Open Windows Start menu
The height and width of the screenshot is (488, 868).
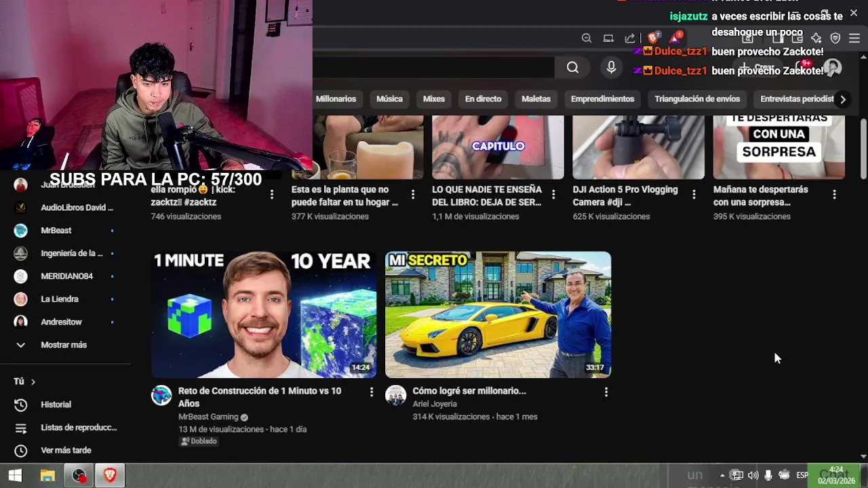coord(15,476)
